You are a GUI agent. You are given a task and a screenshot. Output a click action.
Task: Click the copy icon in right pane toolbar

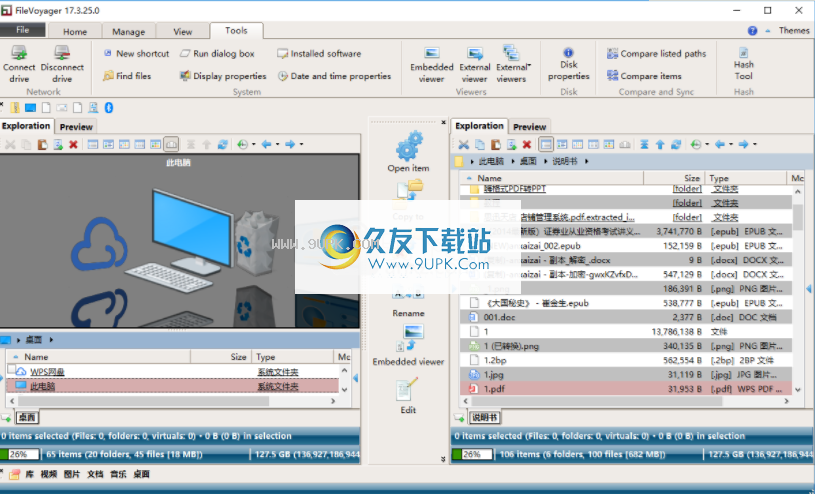click(x=480, y=145)
